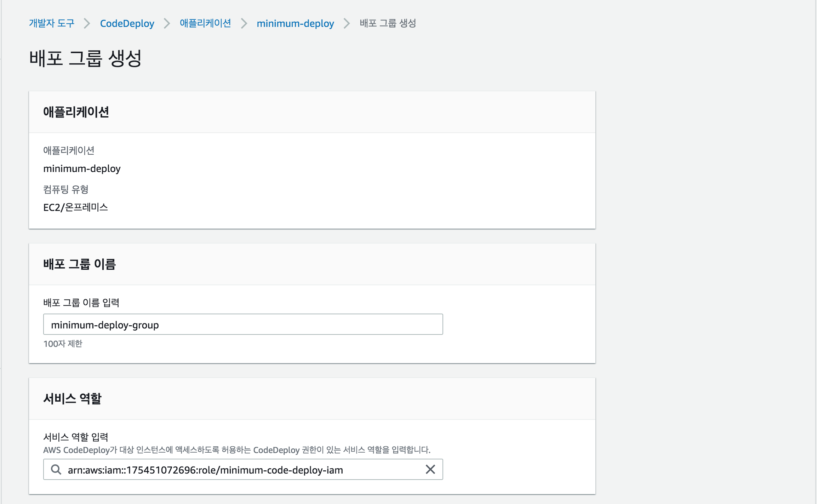Open the 애플리케이션 breadcrumb link
The width and height of the screenshot is (817, 504).
(x=205, y=23)
